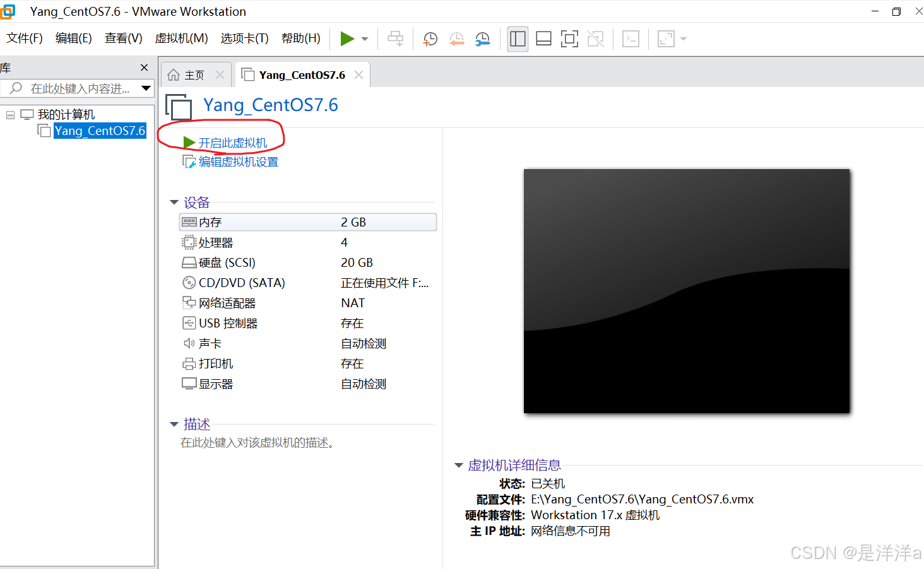Collapse the 描述 section

click(x=174, y=425)
